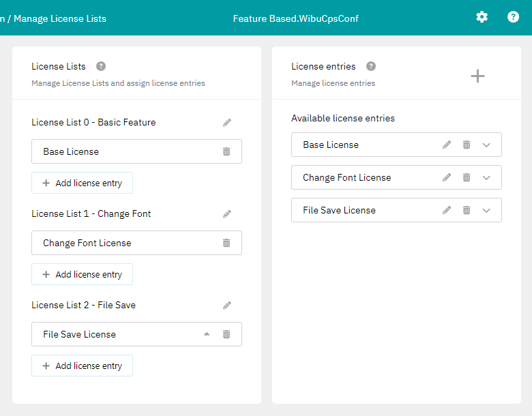Edit the available File Save License entry

(x=447, y=210)
